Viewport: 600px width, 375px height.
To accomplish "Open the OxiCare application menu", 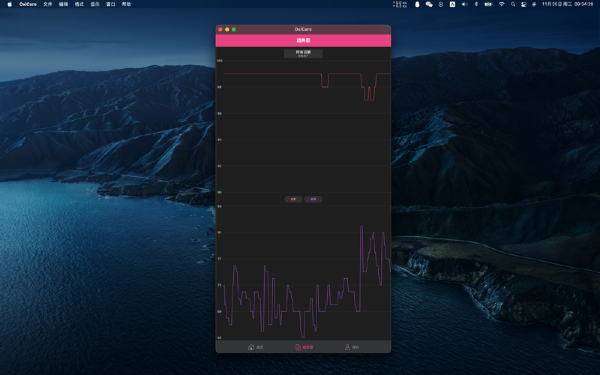I will click(28, 4).
